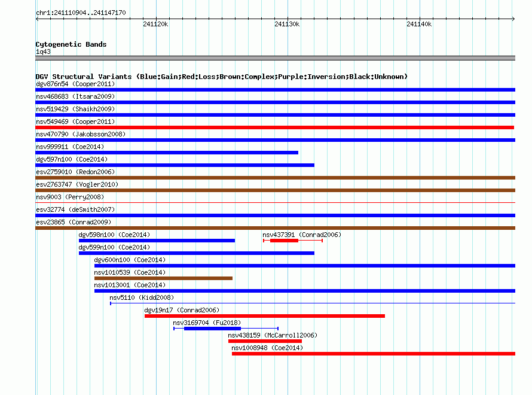Open nsv470790 (Jakobsson2008) variant label

81,134
